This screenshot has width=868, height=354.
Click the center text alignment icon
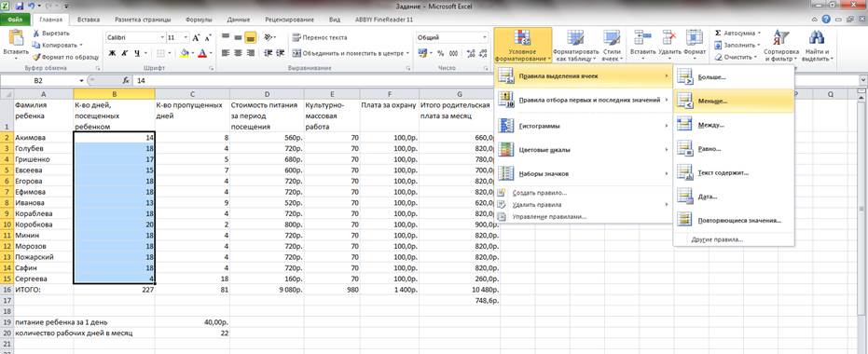[238, 53]
